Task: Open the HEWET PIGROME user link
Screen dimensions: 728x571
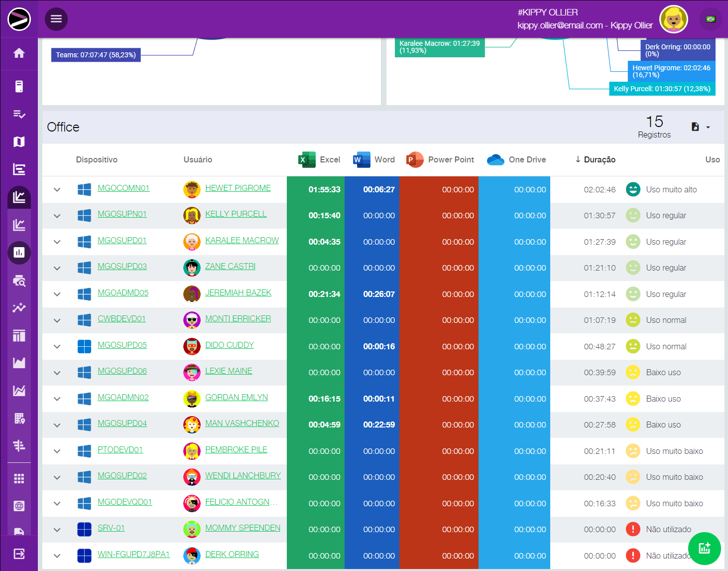Action: [x=238, y=188]
